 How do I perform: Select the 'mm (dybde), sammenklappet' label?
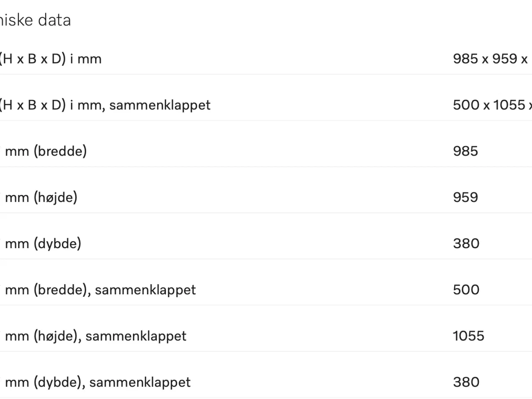coord(98,382)
